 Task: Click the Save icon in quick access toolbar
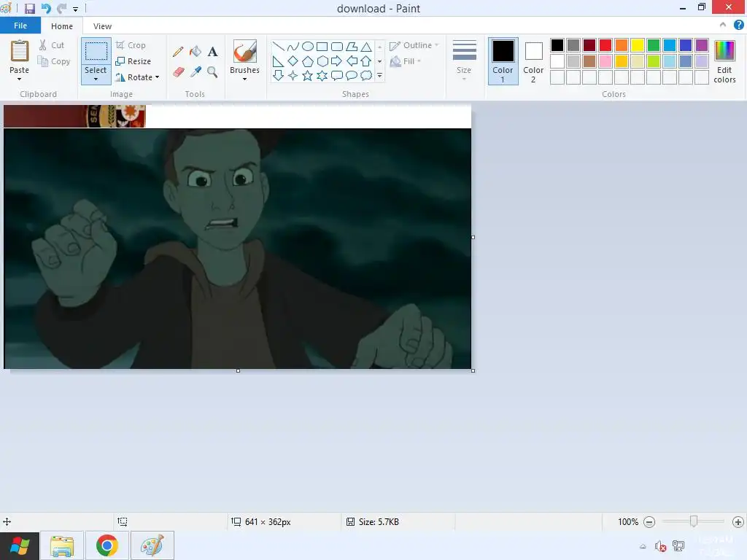tap(29, 9)
